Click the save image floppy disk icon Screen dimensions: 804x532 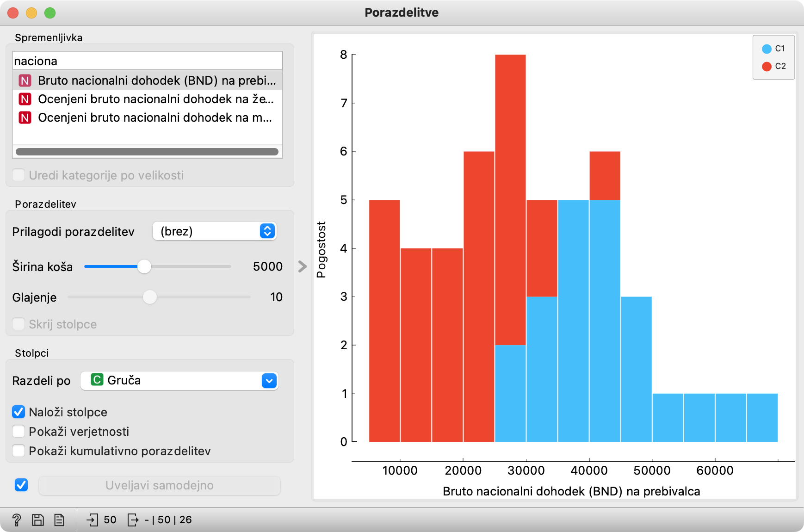pos(37,520)
